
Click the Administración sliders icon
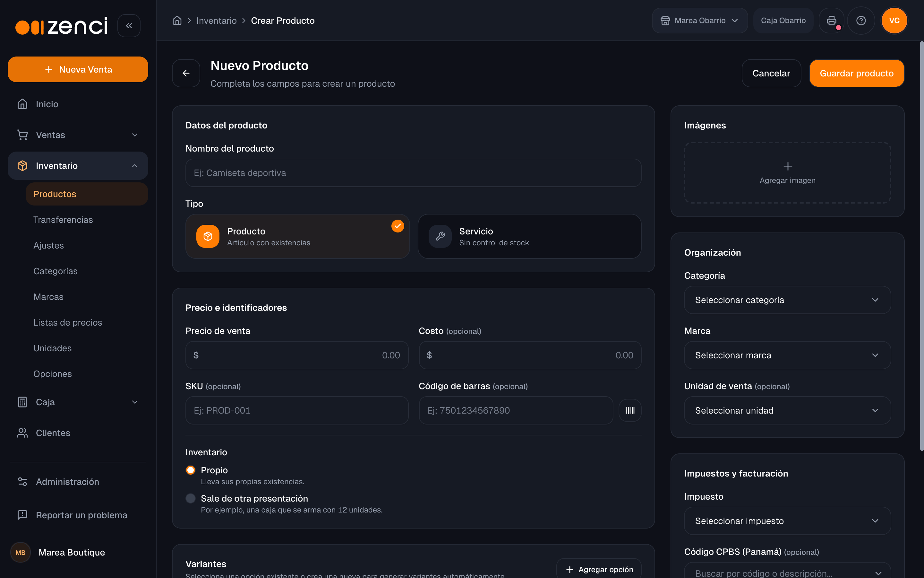click(22, 482)
